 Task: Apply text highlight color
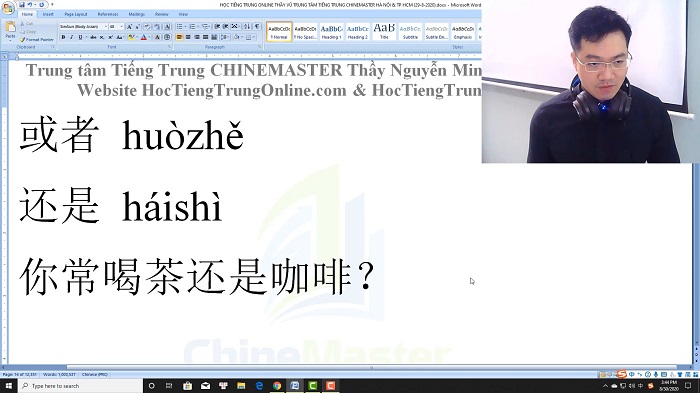click(131, 37)
